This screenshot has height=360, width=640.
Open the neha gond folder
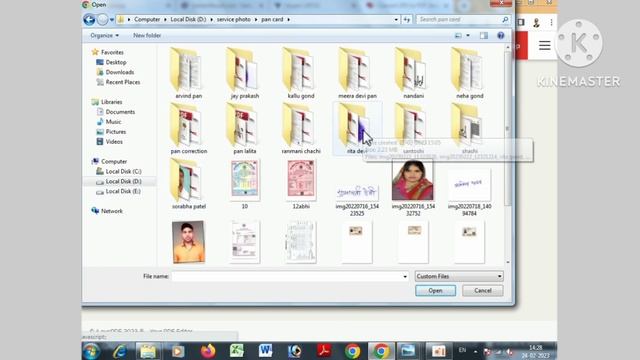point(469,73)
